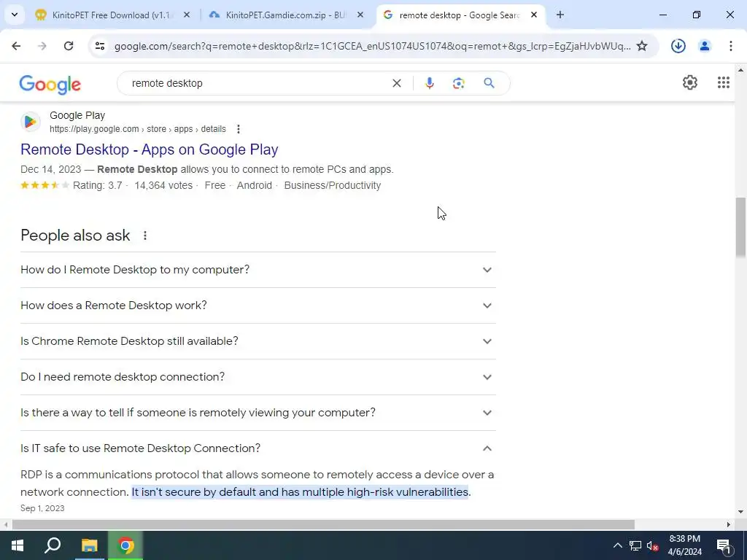This screenshot has width=747, height=560.
Task: Click the address bar URL
Action: point(372,46)
